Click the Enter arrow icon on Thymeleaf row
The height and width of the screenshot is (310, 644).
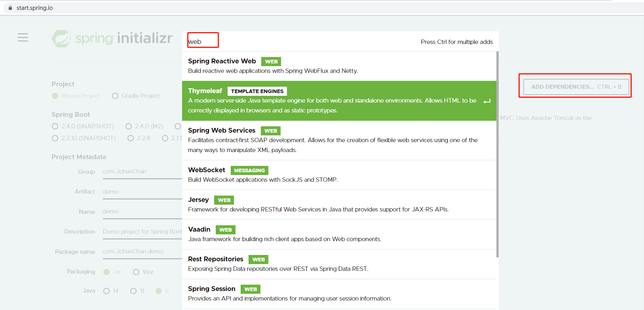487,101
